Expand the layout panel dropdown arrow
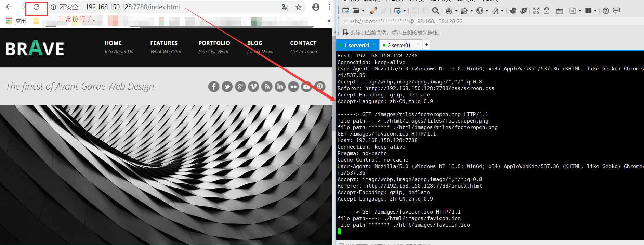Screen dimensions: 644x245 coord(595,11)
